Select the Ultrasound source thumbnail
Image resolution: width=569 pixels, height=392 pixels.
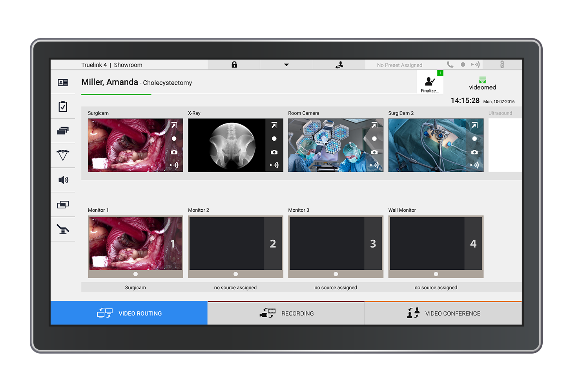tap(505, 145)
